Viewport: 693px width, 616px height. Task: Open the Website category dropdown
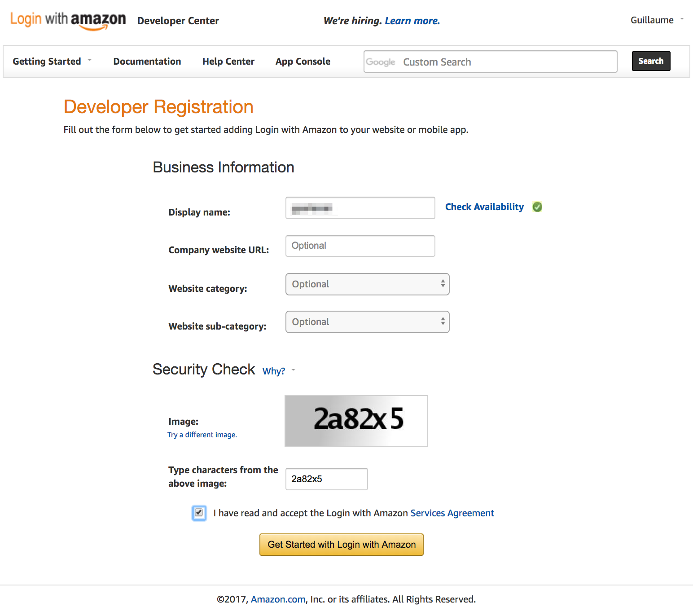367,284
